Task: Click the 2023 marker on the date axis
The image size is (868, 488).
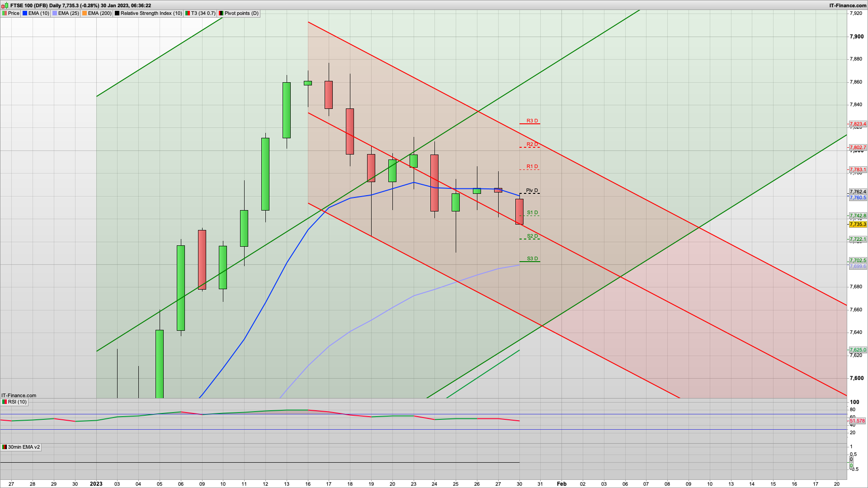Action: (96, 483)
